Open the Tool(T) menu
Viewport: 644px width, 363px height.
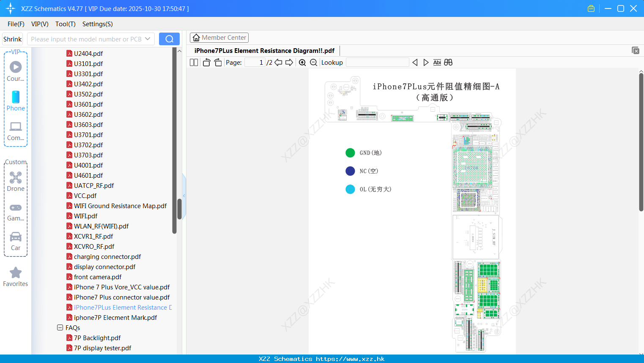click(66, 24)
